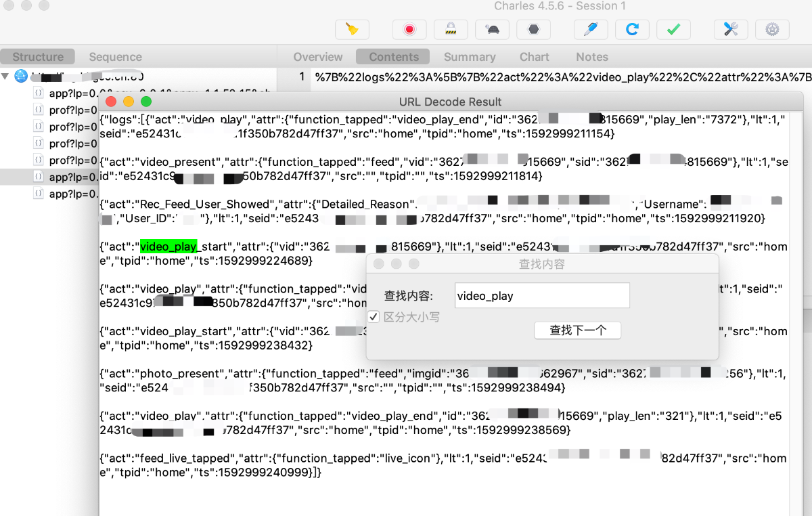This screenshot has width=812, height=516.
Task: Open the Chart tab
Action: pos(535,57)
